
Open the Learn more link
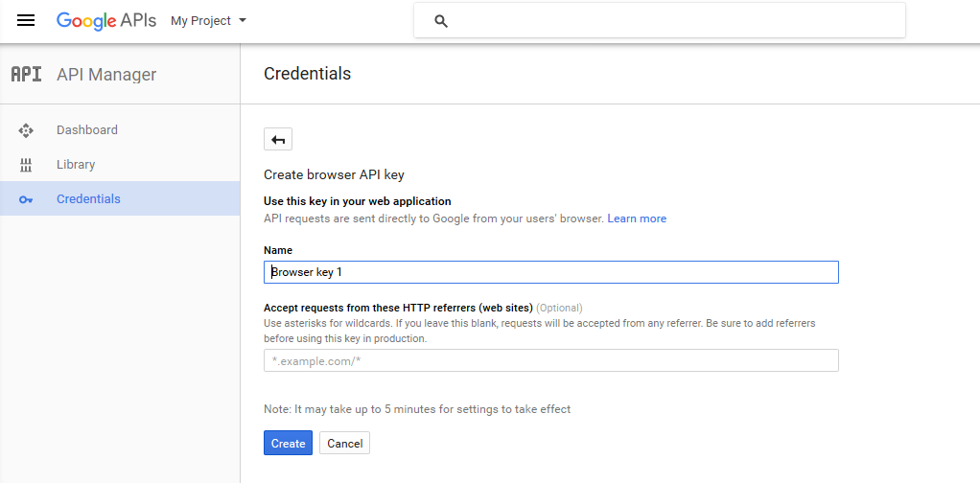click(637, 218)
